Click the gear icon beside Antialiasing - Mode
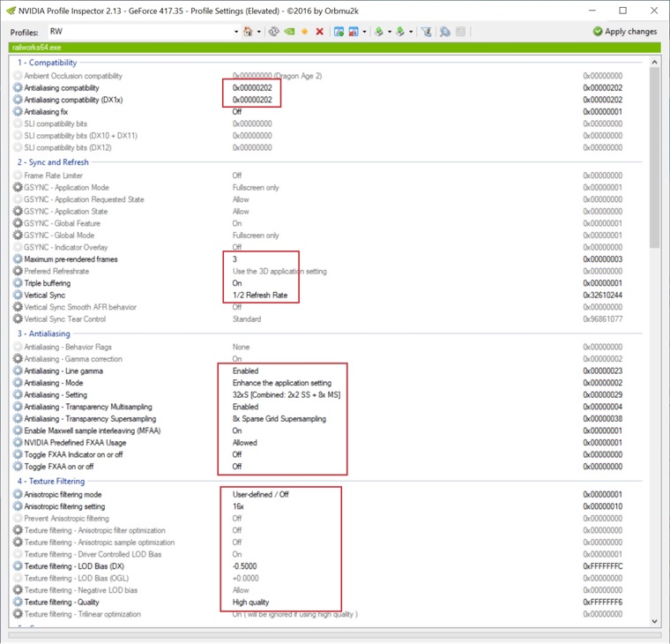 (18, 383)
